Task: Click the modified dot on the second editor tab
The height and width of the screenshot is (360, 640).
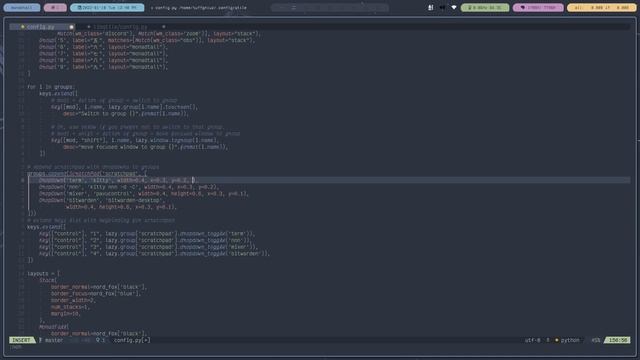Action: point(163,27)
